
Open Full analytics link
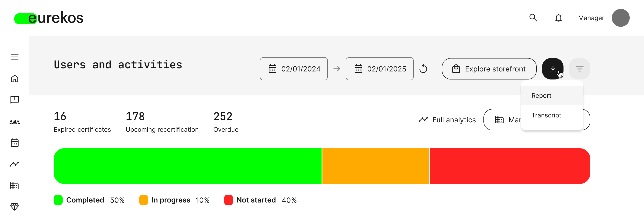[447, 120]
